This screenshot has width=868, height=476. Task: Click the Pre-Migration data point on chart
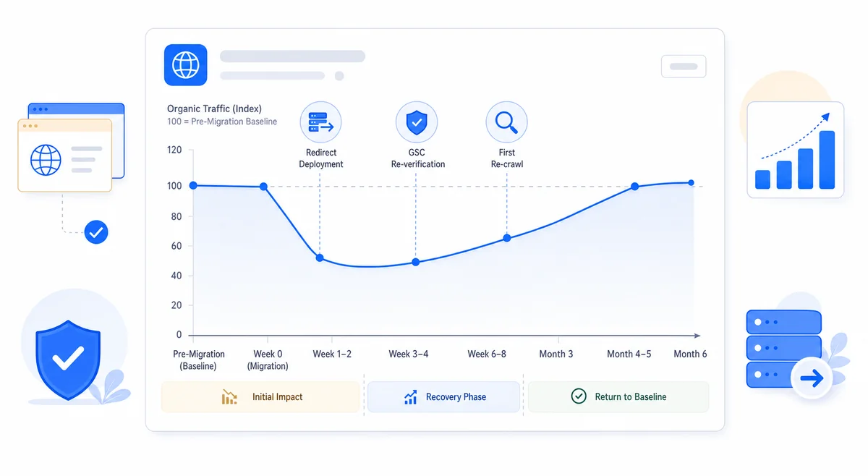coord(193,185)
